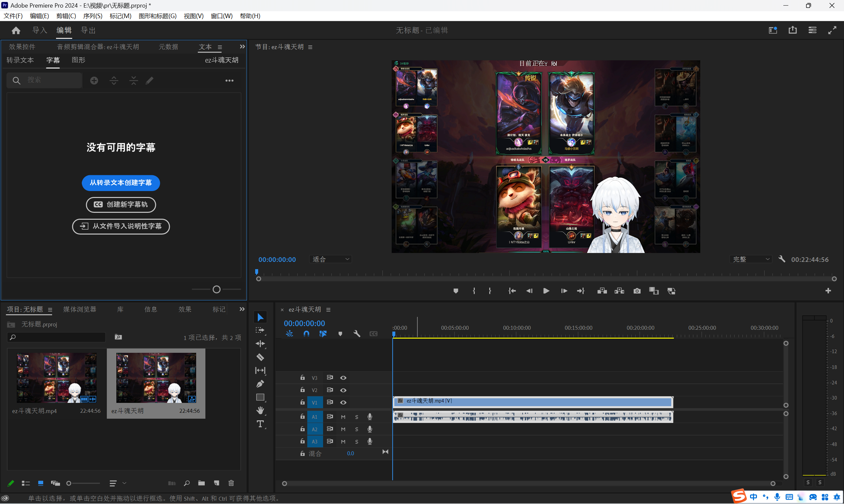Image resolution: width=844 pixels, height=504 pixels.
Task: Click the project panel thumbnail zoom slider
Action: point(69,483)
